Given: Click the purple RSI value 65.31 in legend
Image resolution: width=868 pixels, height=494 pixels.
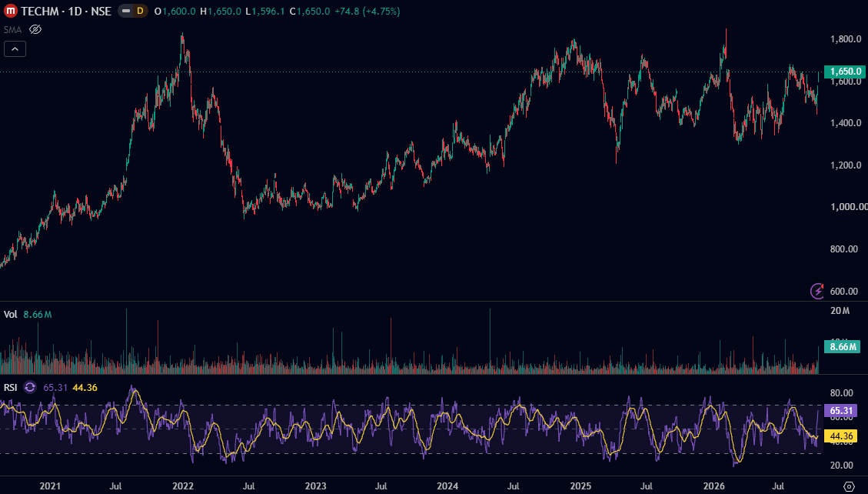Looking at the screenshot, I should tap(55, 388).
